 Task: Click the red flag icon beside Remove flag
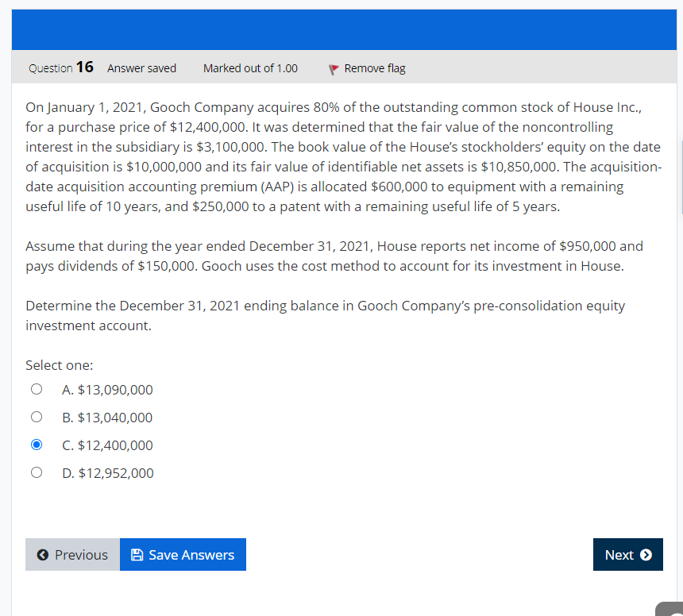tap(332, 69)
